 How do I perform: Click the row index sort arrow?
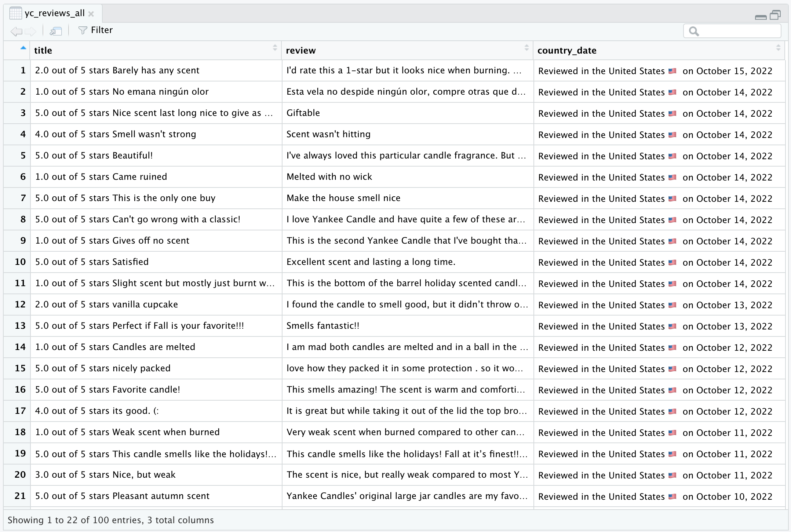pos(23,48)
